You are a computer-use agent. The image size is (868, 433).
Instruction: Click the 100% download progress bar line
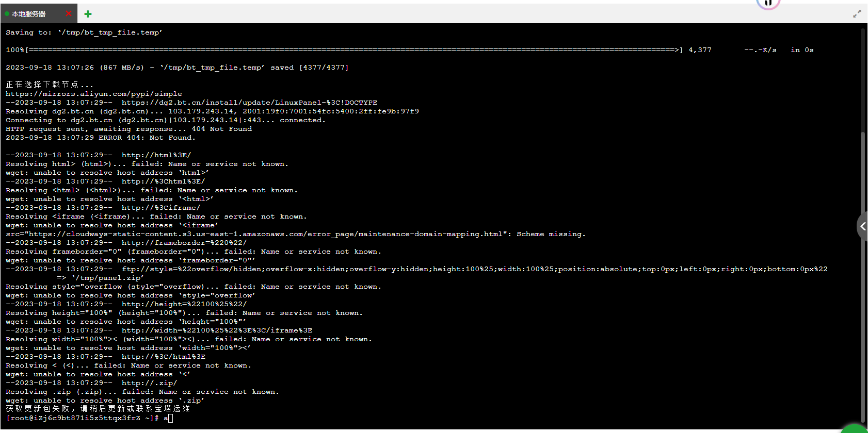coord(410,50)
